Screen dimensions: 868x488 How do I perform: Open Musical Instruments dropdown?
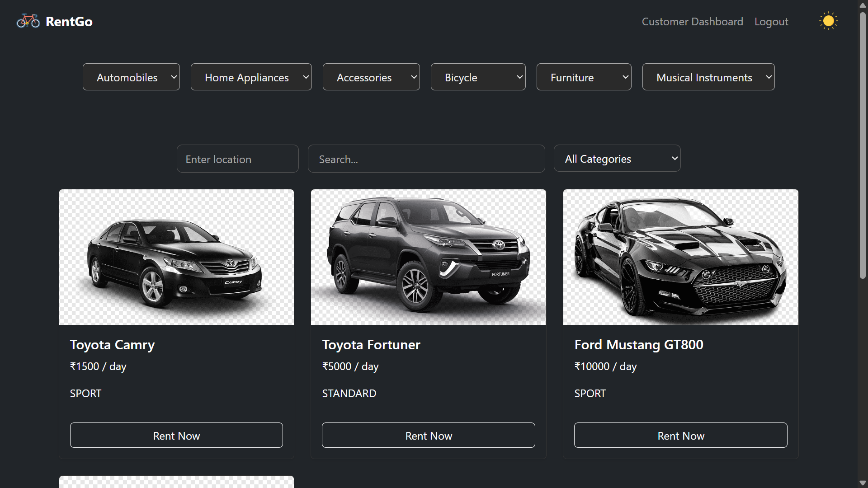tap(708, 77)
